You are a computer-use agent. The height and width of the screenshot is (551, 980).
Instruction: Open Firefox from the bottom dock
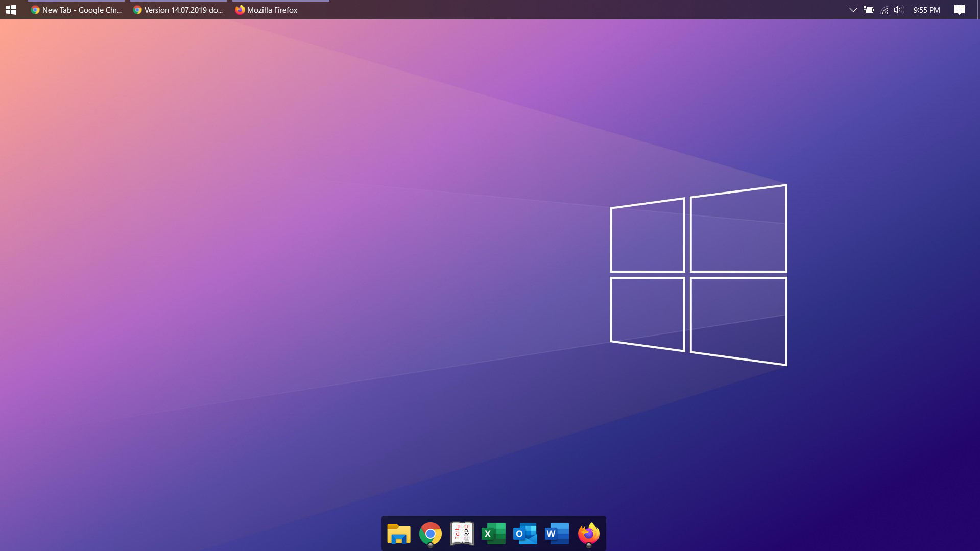(588, 533)
